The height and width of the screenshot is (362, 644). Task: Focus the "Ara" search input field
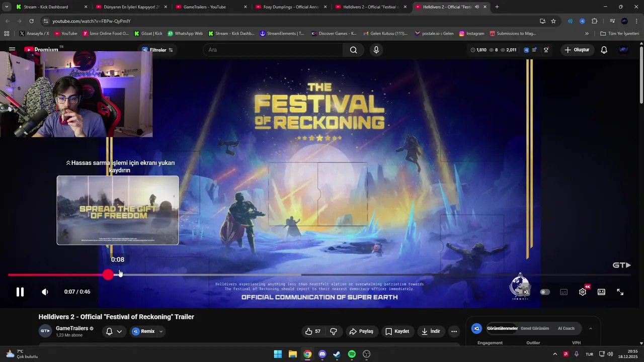(x=273, y=50)
